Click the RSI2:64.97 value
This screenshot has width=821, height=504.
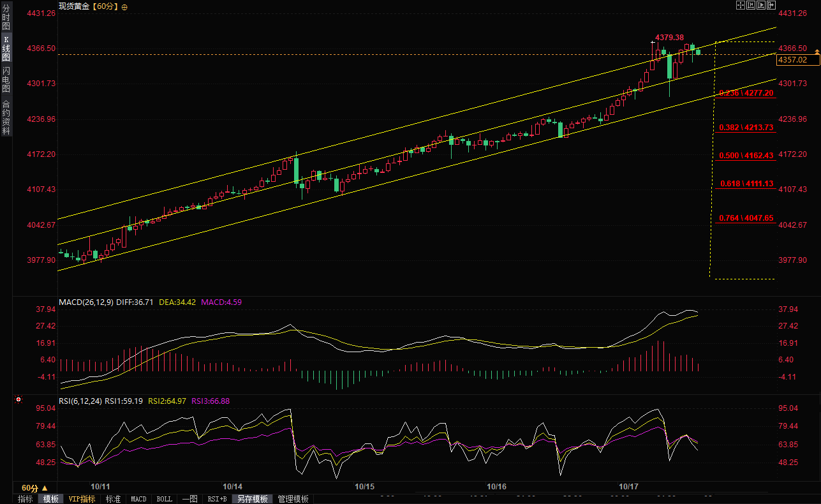point(167,401)
